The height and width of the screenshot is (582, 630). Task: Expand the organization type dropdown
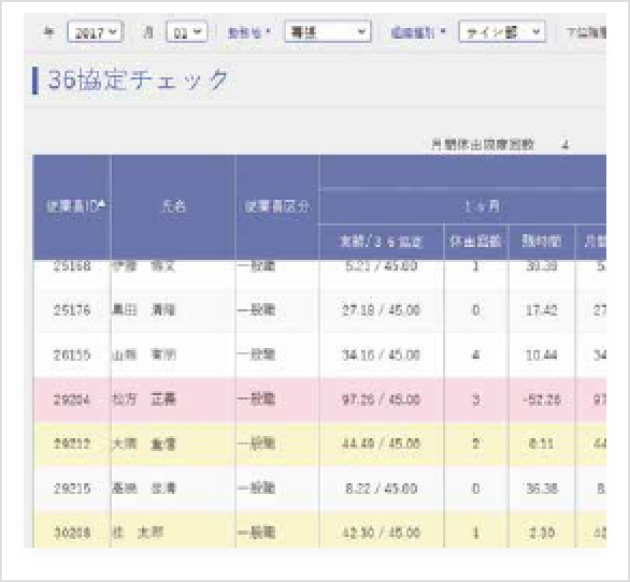[502, 32]
